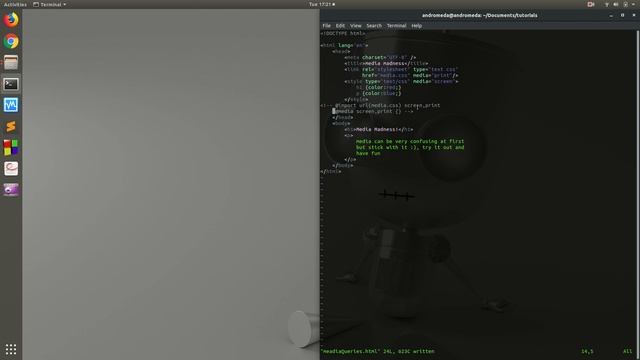Open the Terminal menu in menu bar
The width and height of the screenshot is (640, 360).
click(396, 26)
